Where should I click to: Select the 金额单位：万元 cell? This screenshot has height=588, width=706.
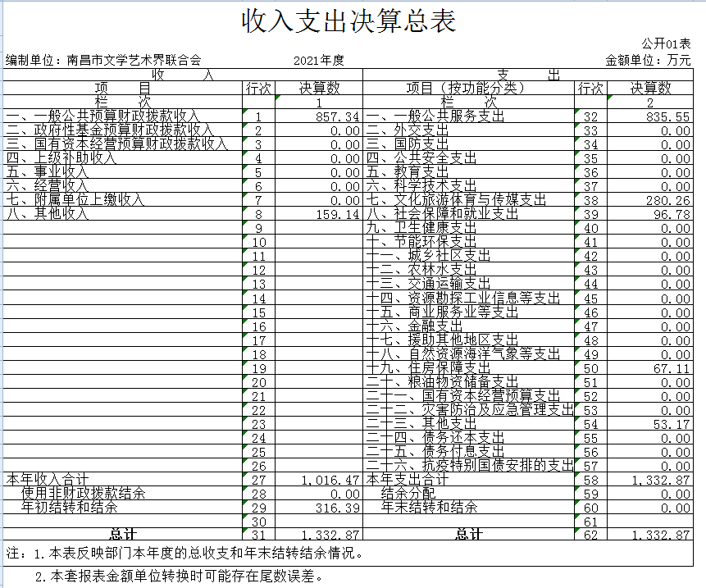(x=648, y=60)
